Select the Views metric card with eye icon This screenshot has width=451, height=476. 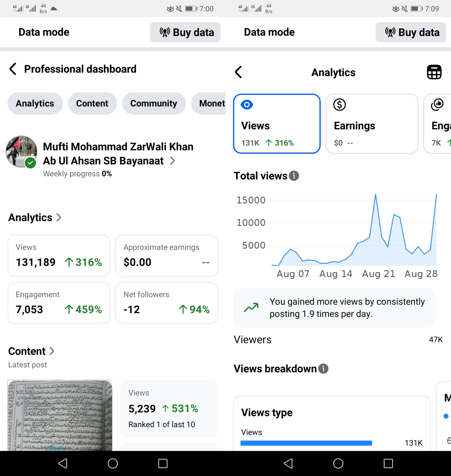point(277,124)
